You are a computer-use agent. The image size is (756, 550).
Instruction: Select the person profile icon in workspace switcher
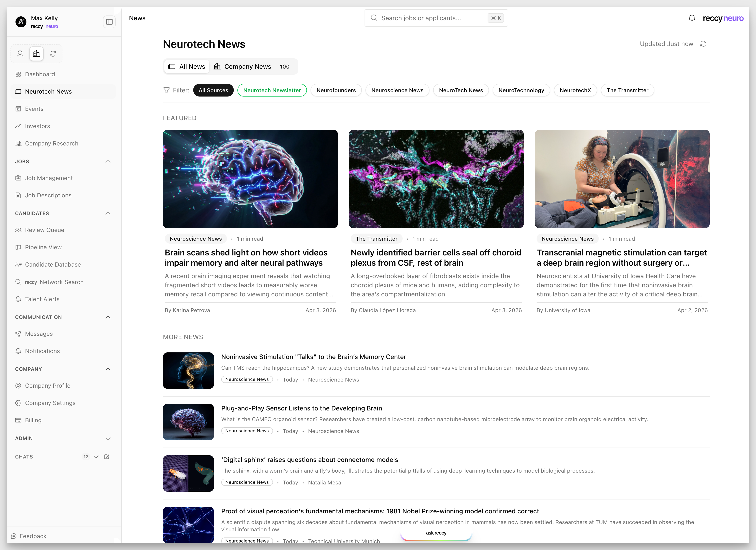20,54
